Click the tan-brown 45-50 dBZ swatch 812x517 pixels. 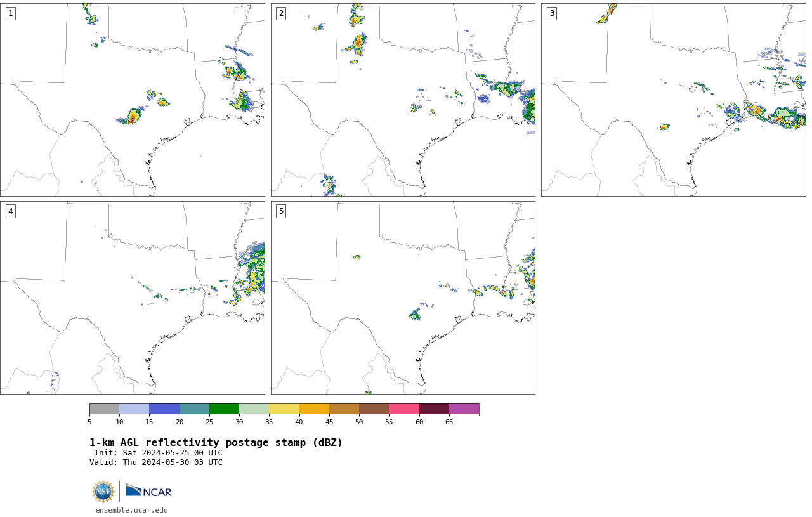[x=344, y=409]
